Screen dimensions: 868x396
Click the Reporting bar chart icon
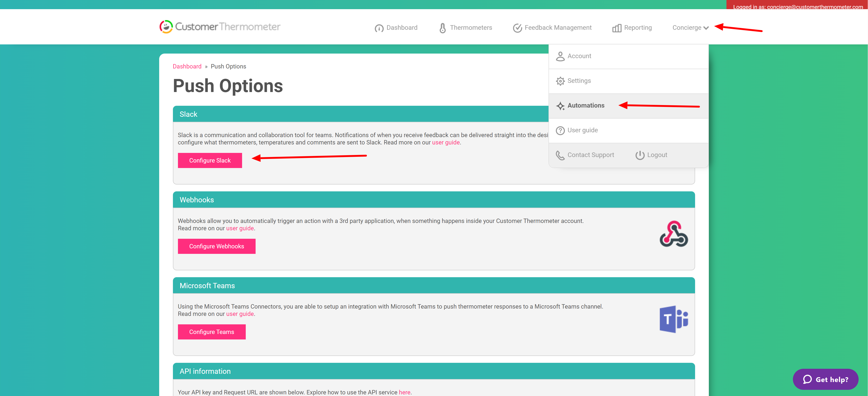[617, 28]
